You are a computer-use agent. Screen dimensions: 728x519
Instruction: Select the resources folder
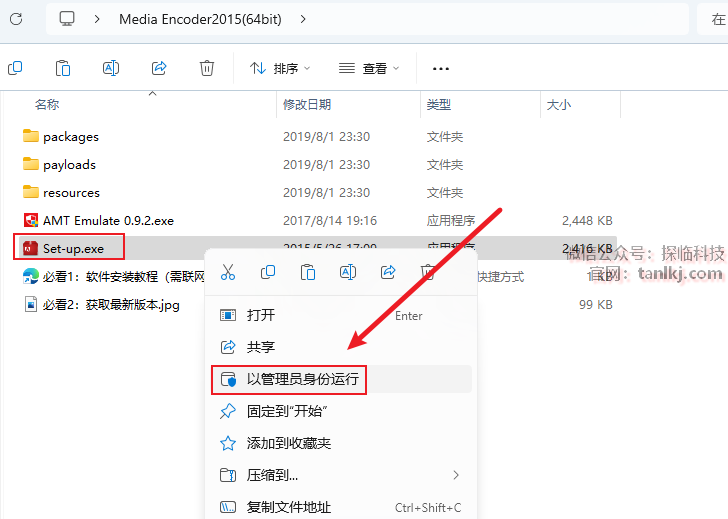72,193
